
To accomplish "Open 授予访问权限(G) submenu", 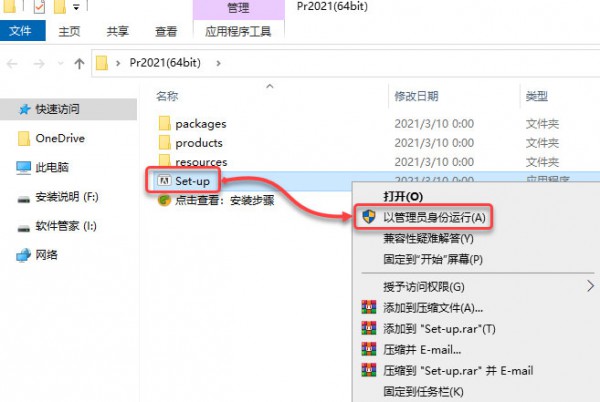I will [424, 286].
